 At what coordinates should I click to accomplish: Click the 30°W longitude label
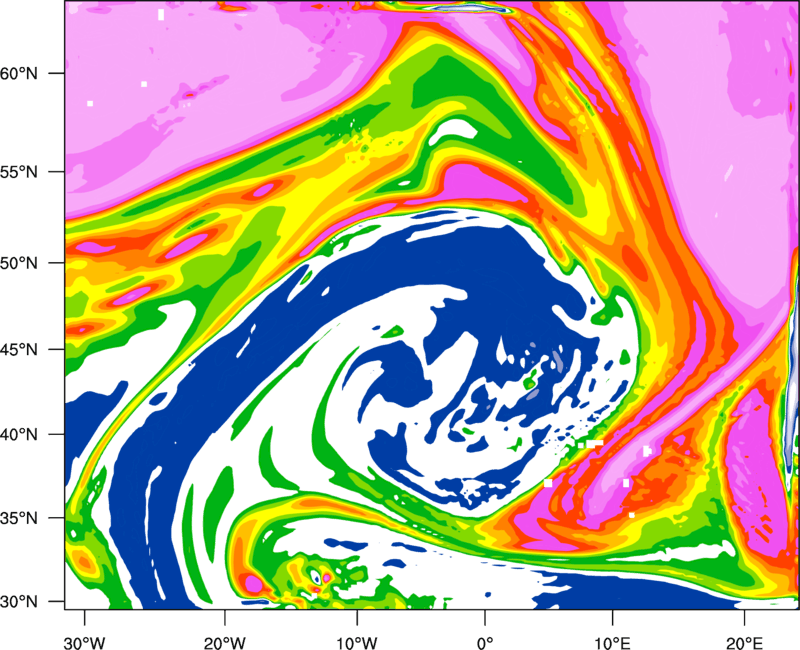tap(85, 642)
